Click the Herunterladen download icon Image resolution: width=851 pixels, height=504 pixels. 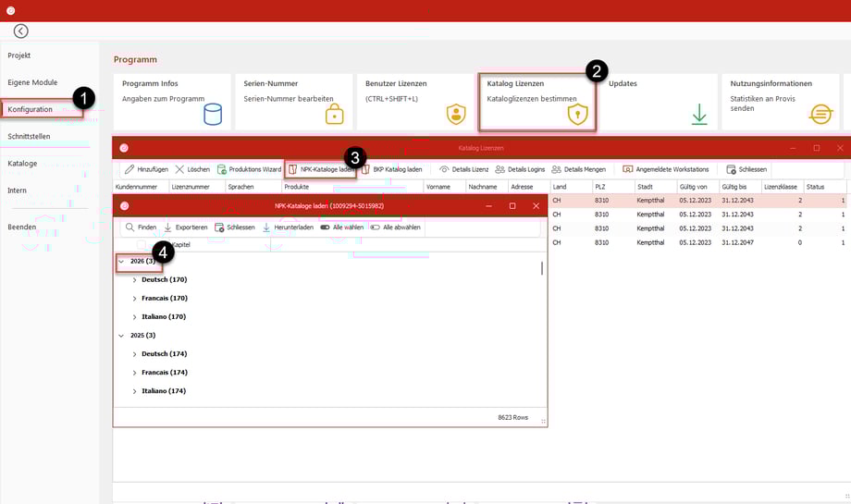[267, 227]
